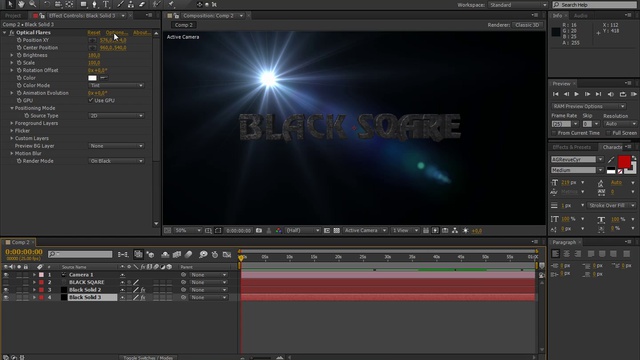Screen dimensions: 640x360
Task: Click the 0:00:00:00 timecode display
Action: click(24, 252)
